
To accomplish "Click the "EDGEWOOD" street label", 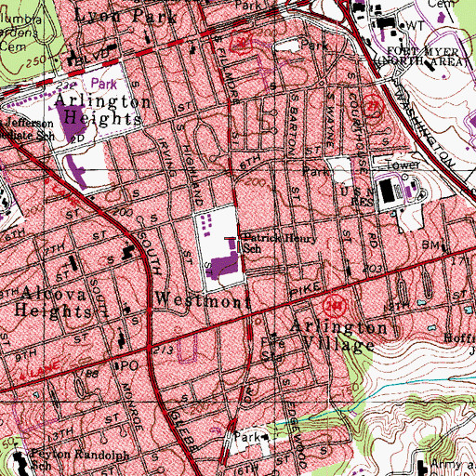I will [297, 435].
